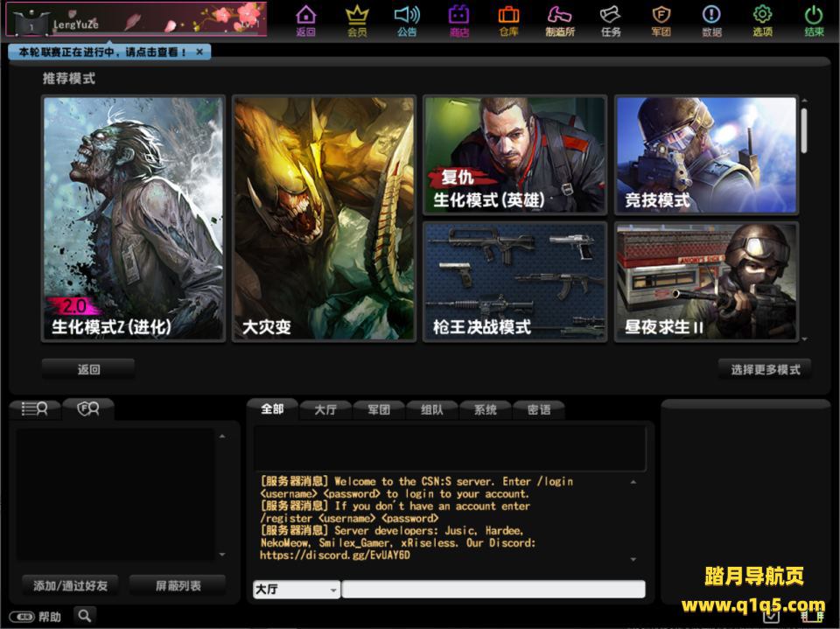840x629 pixels.
Task: Open the 商店 shop icon
Action: click(x=458, y=20)
